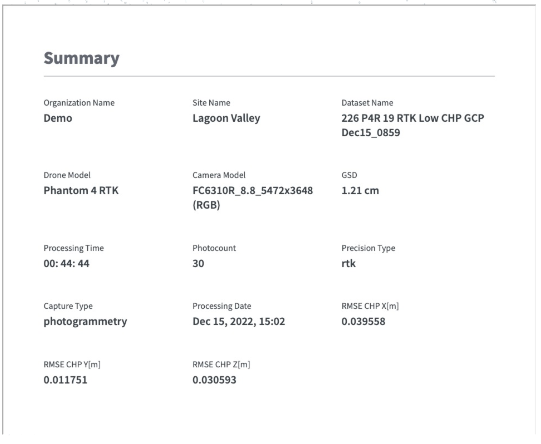The height and width of the screenshot is (444, 541).
Task: Select the Camera Model value FC6310R
Action: click(253, 198)
